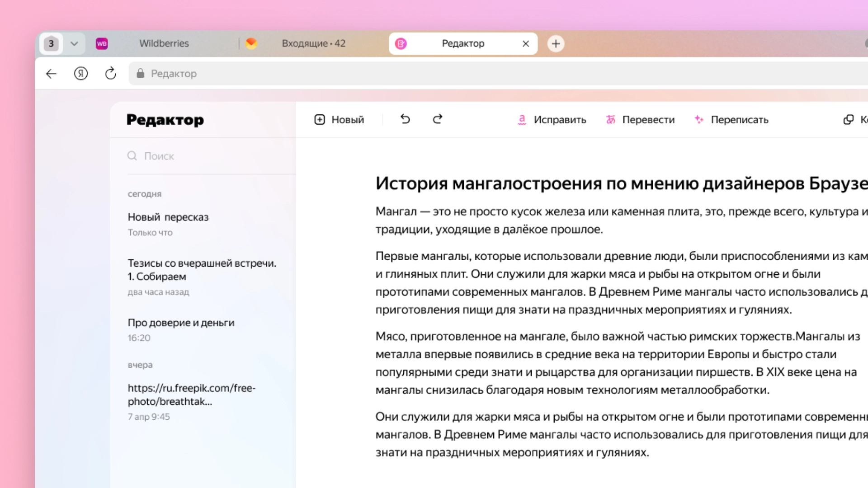Go back using the back arrow
The image size is (868, 488).
click(x=51, y=73)
